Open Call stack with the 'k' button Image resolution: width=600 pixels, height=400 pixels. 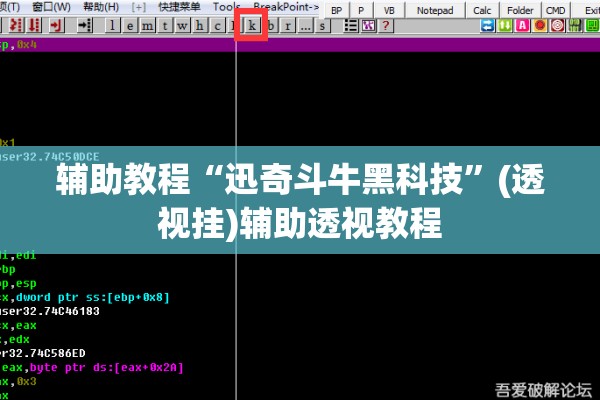pyautogui.click(x=251, y=26)
